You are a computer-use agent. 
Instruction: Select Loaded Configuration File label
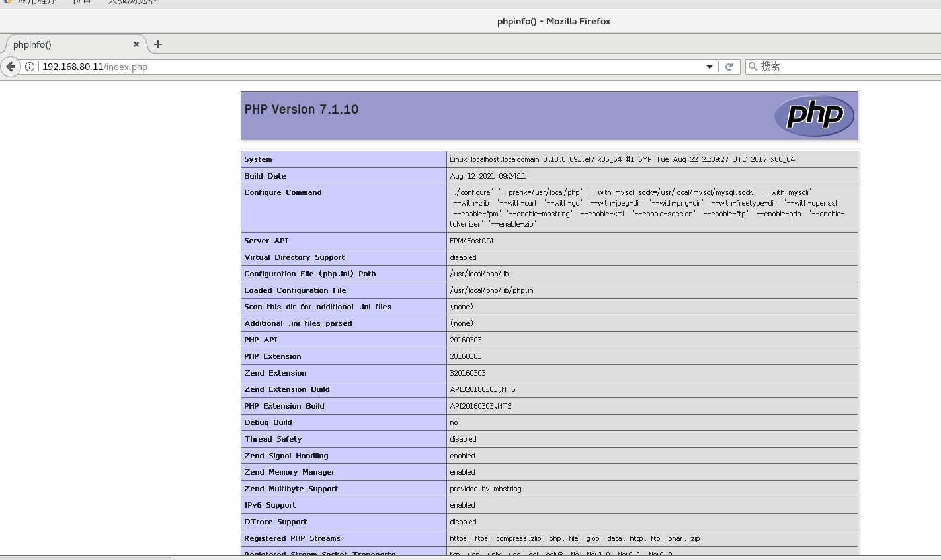coord(295,290)
